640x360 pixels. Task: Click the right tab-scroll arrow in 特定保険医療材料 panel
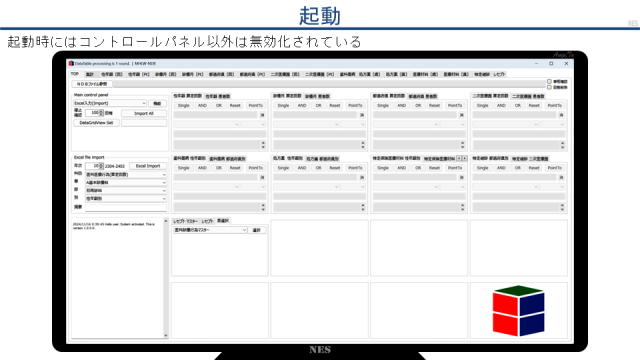[464, 158]
